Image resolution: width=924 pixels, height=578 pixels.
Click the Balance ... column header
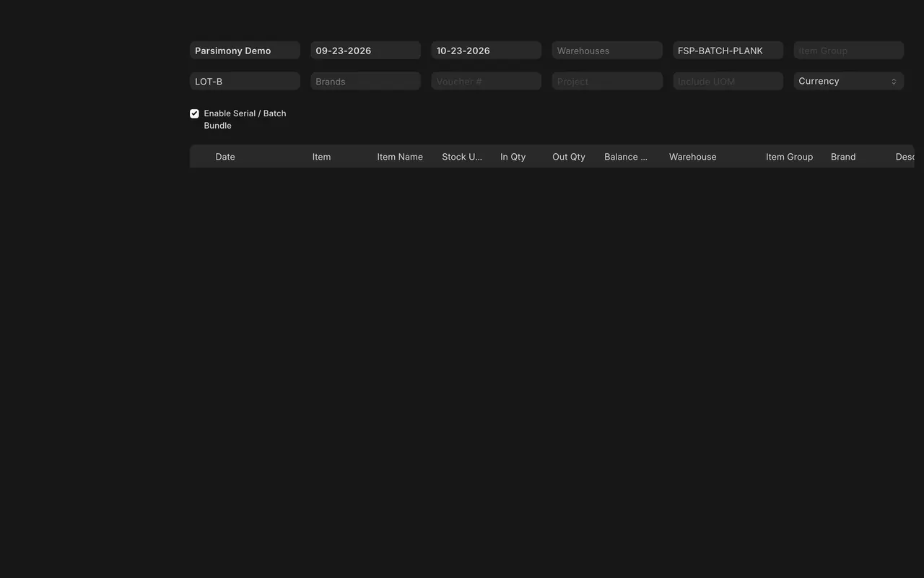coord(627,157)
